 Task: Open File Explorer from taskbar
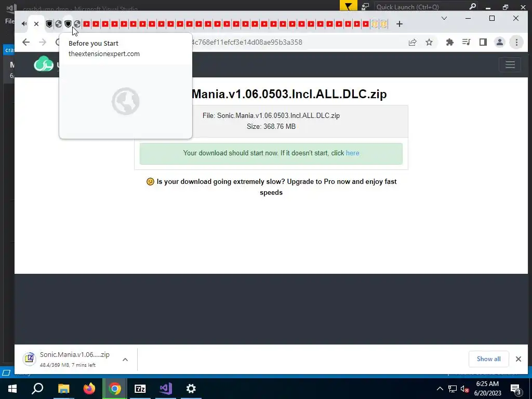tap(63, 389)
